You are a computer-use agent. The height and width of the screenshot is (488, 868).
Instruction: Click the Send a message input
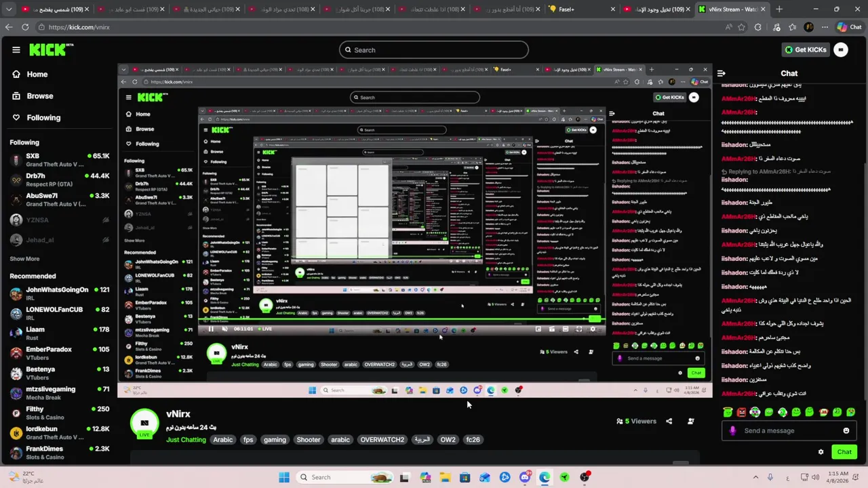point(788,430)
